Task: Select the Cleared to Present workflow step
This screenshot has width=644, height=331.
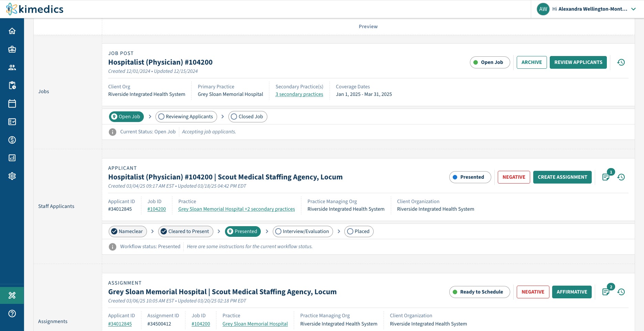Action: (x=186, y=231)
